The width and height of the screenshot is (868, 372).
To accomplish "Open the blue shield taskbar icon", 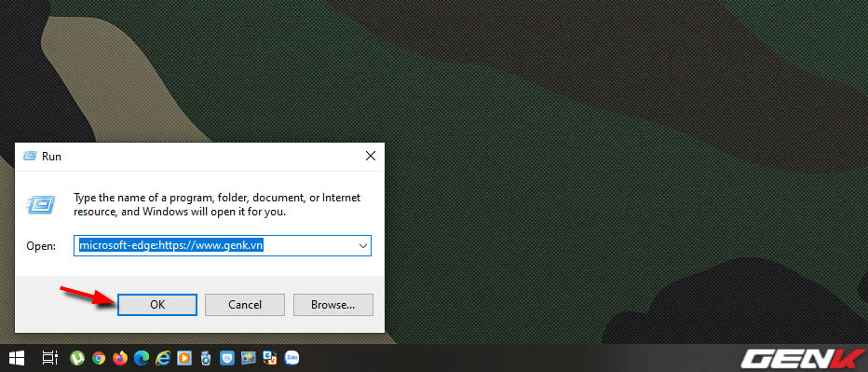I will pyautogui.click(x=227, y=358).
